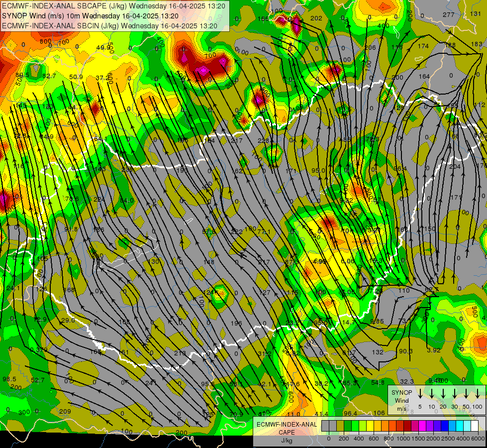This screenshot has height=448, width=487.
Task: Click the map value 98.5
Action: point(9,379)
